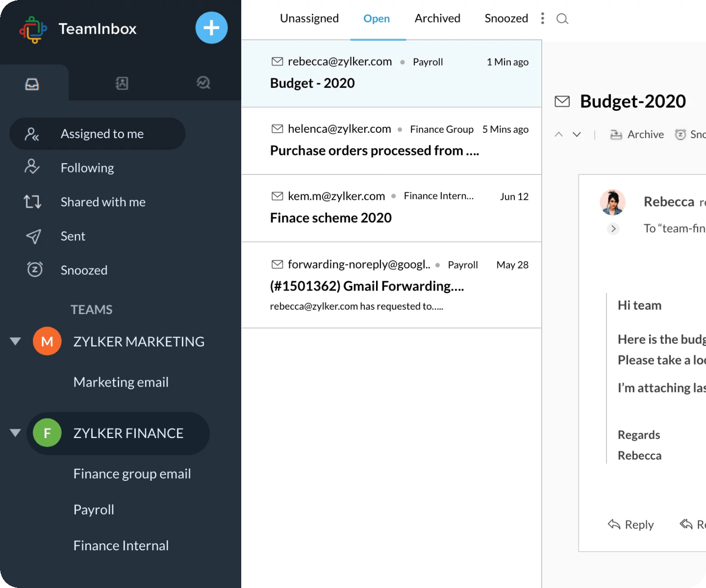Go to previous email with up arrow
This screenshot has width=706, height=588.
click(x=558, y=134)
